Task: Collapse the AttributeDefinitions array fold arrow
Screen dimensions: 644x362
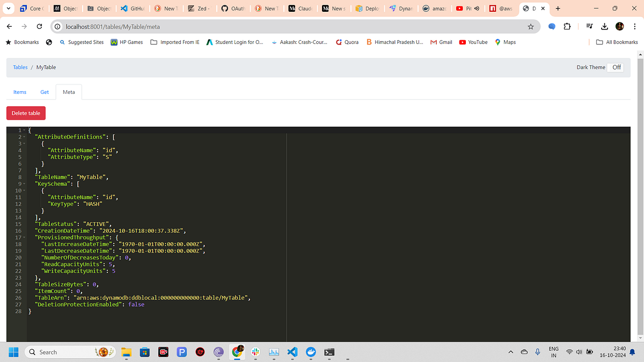Action: click(x=24, y=137)
